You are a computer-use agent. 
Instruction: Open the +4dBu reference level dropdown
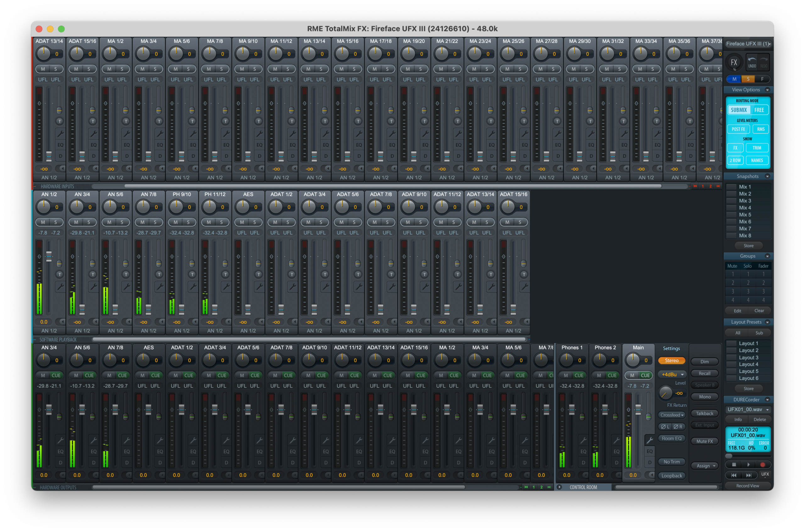pos(672,374)
